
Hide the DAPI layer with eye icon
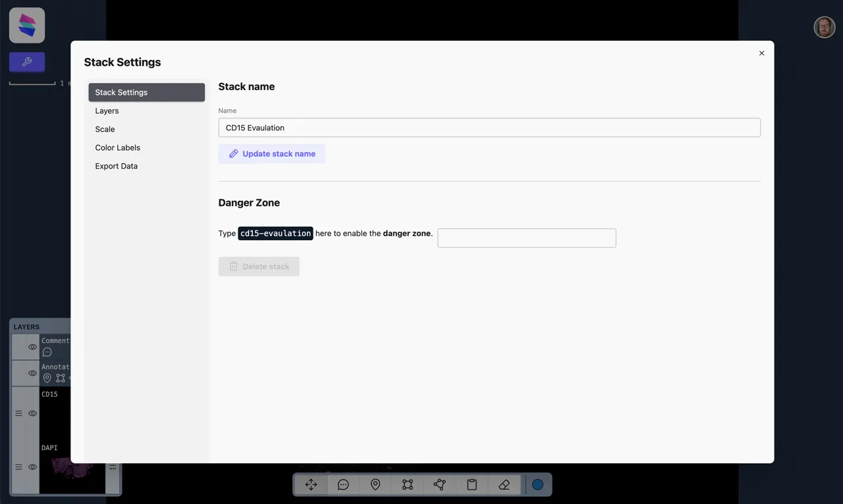pos(32,467)
